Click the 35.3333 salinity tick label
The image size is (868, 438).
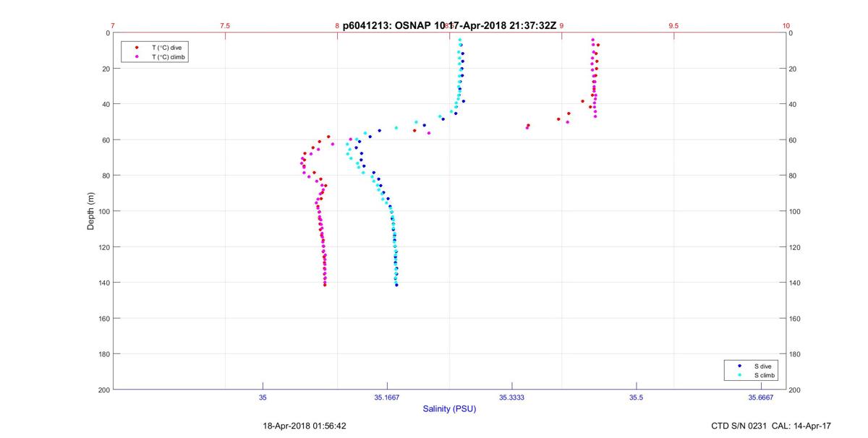click(x=511, y=398)
